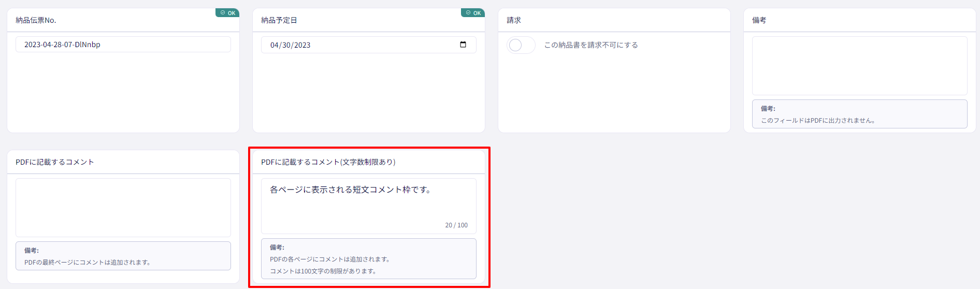Click the PDFに記載するコメント(文字数制限あり) header

[328, 162]
